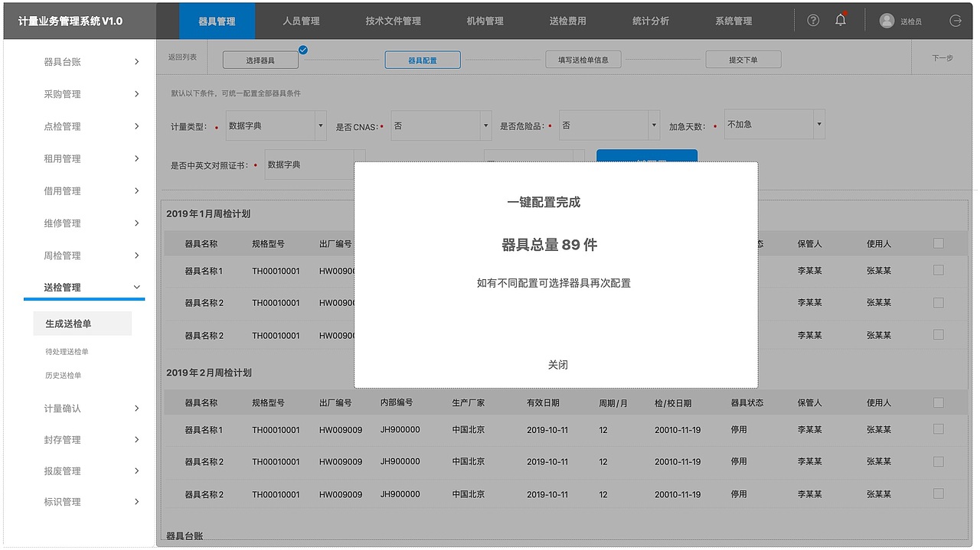Click 器具总量 89 件 text in dialog
This screenshot has height=550, width=980.
[550, 245]
